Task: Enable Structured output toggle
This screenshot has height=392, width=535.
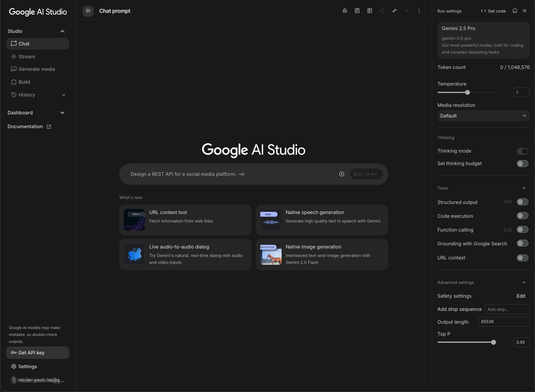Action: [522, 202]
